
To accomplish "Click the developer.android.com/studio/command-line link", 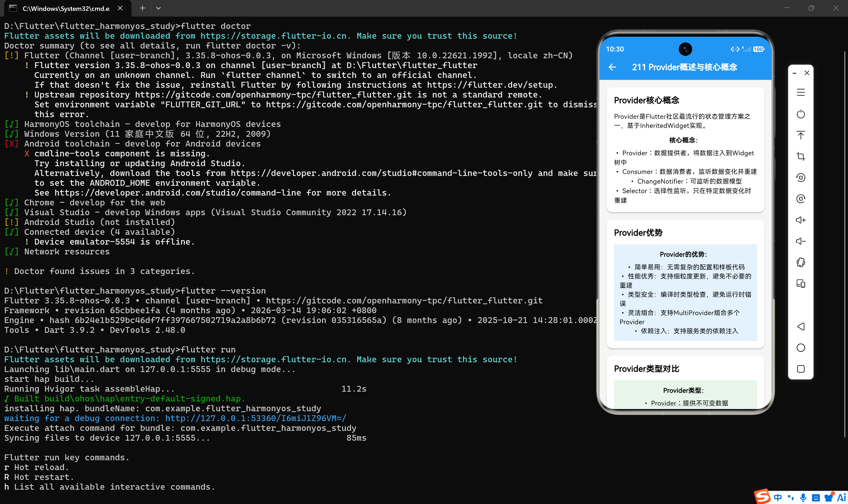I will pyautogui.click(x=178, y=193).
